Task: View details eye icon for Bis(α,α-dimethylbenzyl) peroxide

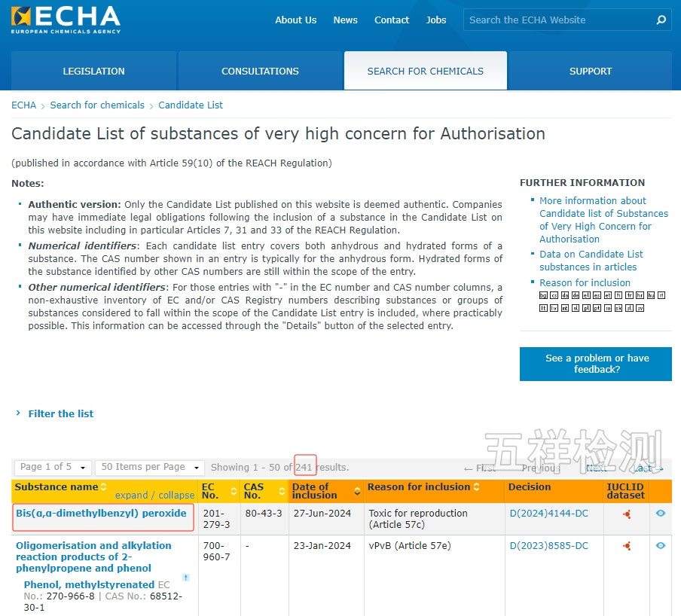Action: [661, 514]
